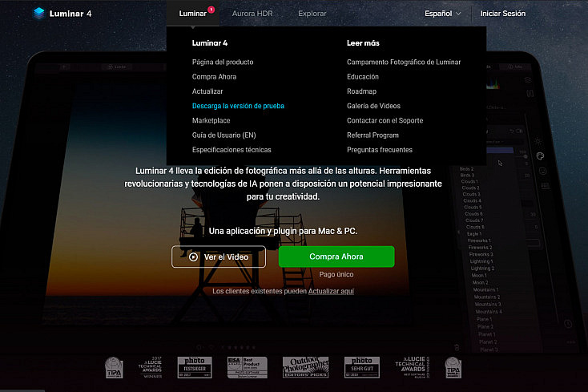Click the Ver el Video button
588x392 pixels.
pyautogui.click(x=219, y=257)
